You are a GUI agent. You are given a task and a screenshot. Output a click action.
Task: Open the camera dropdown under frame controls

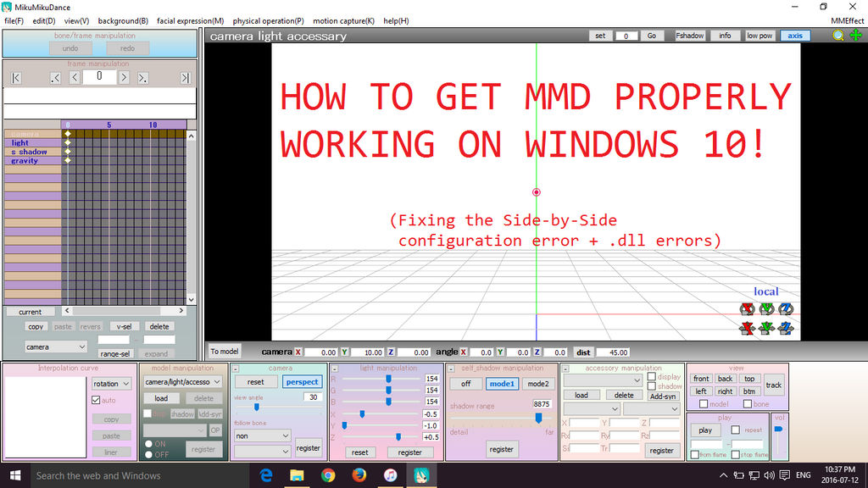55,347
